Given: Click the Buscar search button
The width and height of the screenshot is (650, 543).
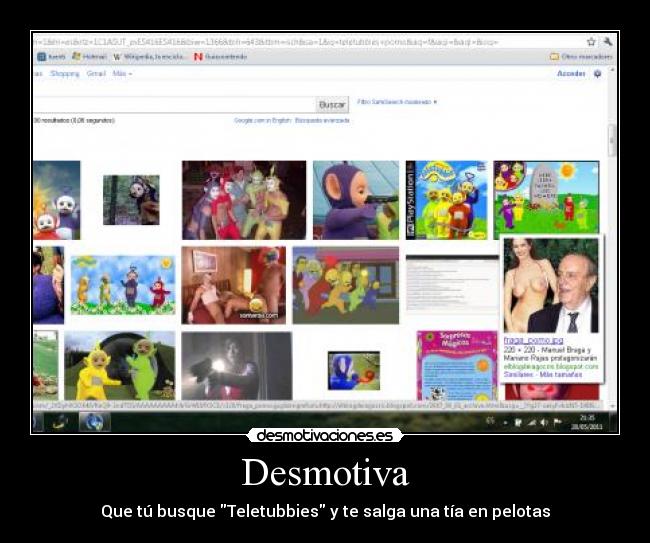Looking at the screenshot, I should [x=332, y=104].
